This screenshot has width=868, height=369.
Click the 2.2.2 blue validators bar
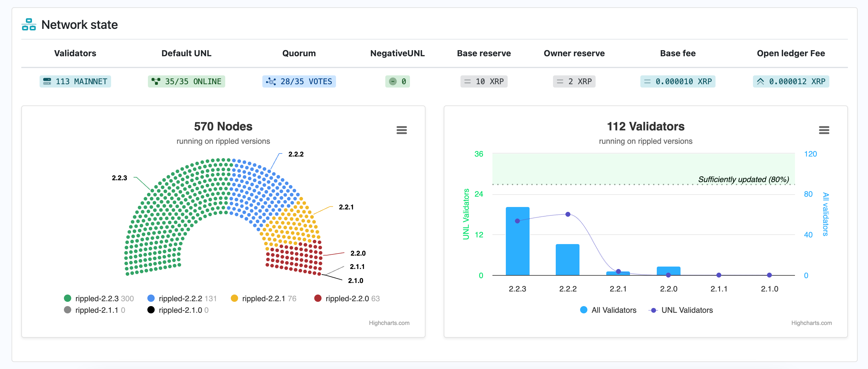pyautogui.click(x=567, y=260)
